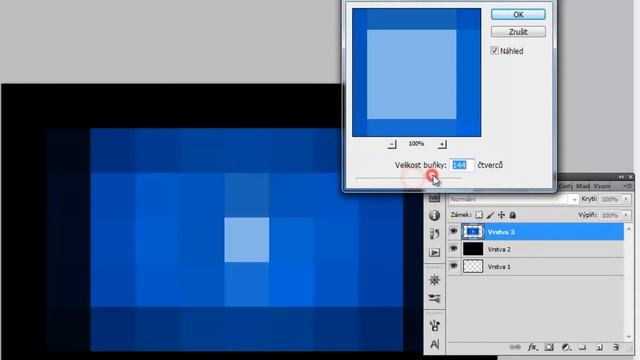Screen dimensions: 640x360
Task: Click the Zrušit button
Action: 518,32
